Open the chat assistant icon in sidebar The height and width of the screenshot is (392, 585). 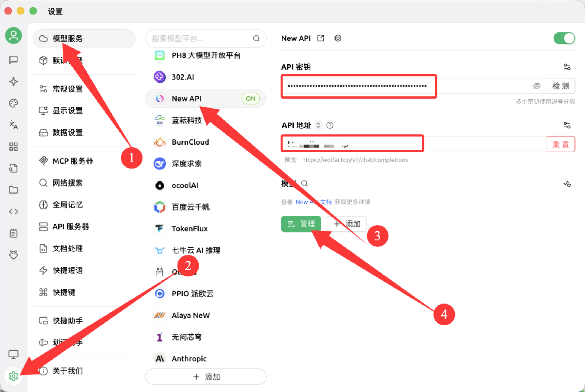(x=14, y=60)
